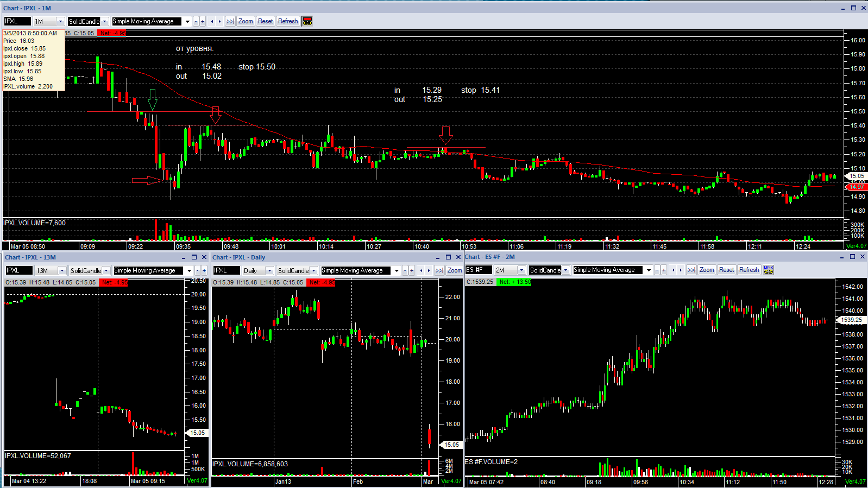Click scroll-left arrow in IPXL Daily chart
The width and height of the screenshot is (868, 488).
[x=422, y=270]
